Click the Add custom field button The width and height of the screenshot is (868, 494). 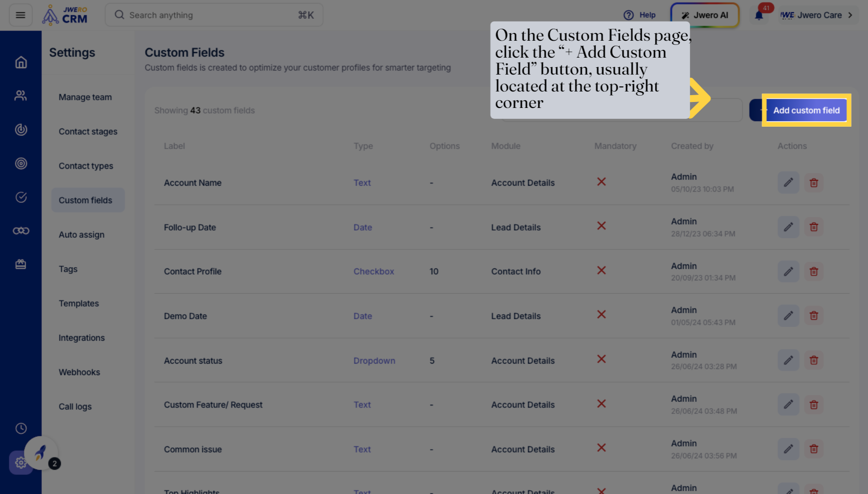point(805,110)
